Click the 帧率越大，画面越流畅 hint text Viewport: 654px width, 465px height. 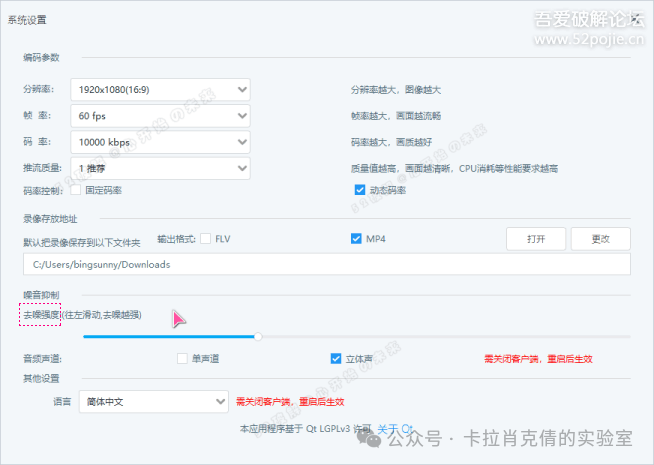396,116
